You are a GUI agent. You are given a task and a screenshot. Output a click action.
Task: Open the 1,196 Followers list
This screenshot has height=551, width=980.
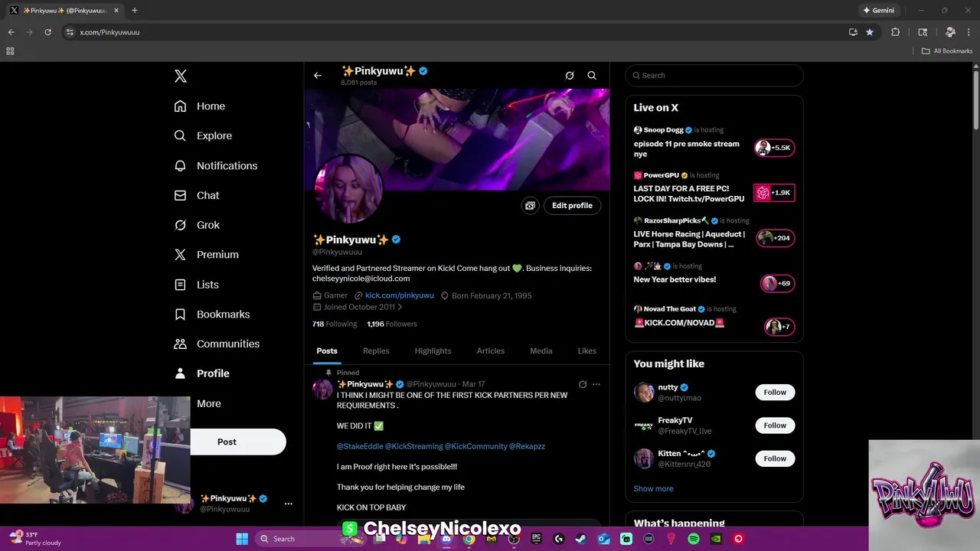pyautogui.click(x=391, y=324)
